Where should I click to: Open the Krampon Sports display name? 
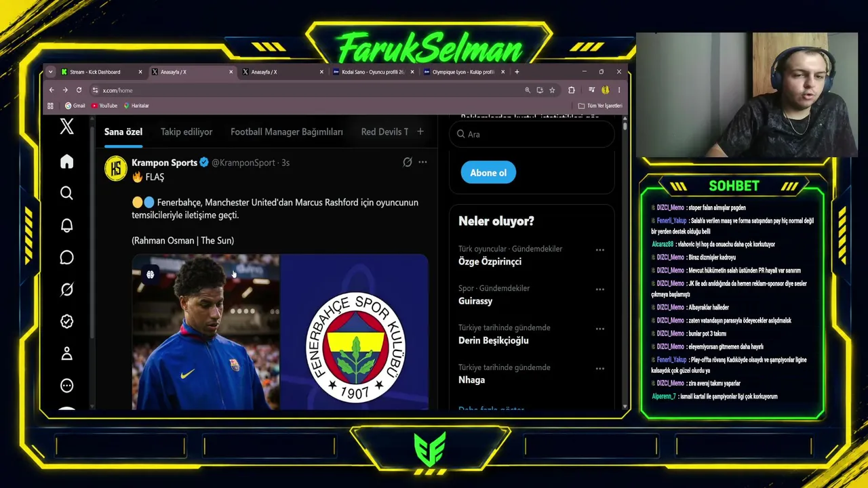point(164,163)
